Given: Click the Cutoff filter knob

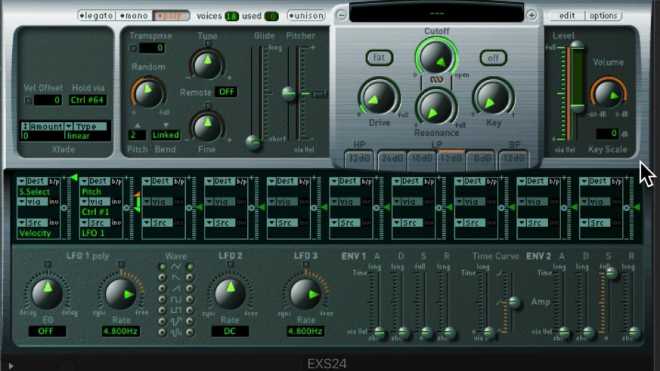Looking at the screenshot, I should tap(436, 58).
